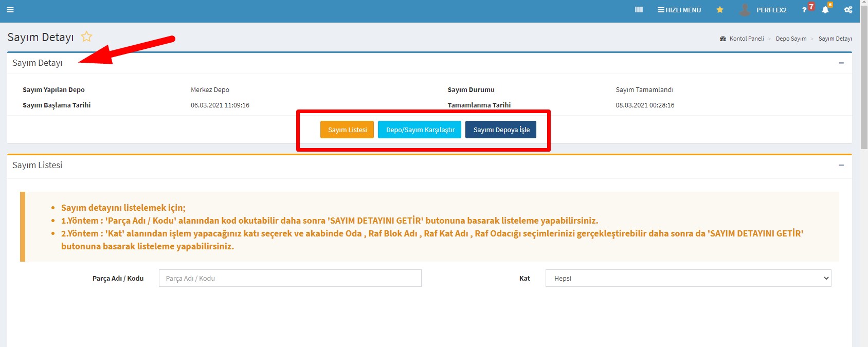Navigate to Depo Sayım breadcrumb

coord(791,39)
